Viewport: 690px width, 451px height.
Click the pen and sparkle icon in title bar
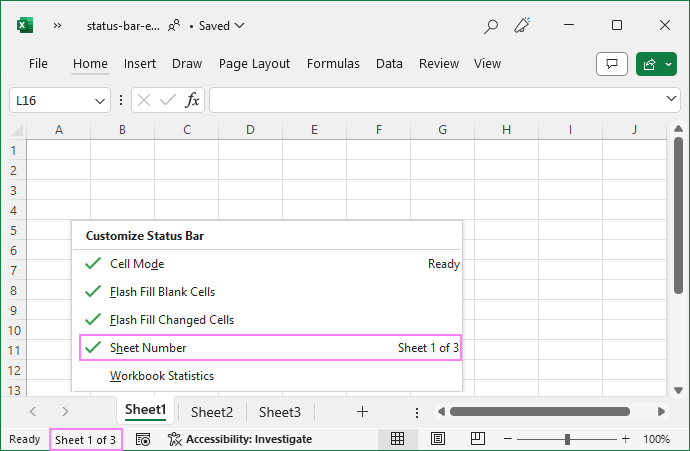[522, 26]
